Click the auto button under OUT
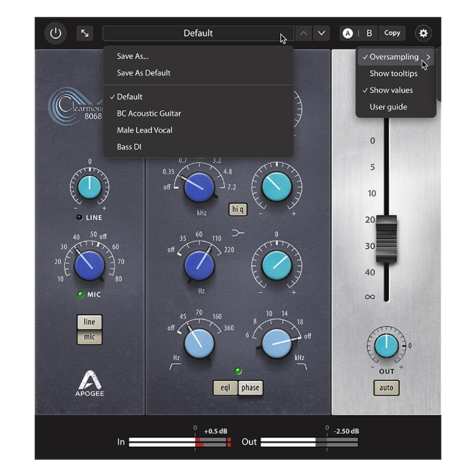 (386, 388)
